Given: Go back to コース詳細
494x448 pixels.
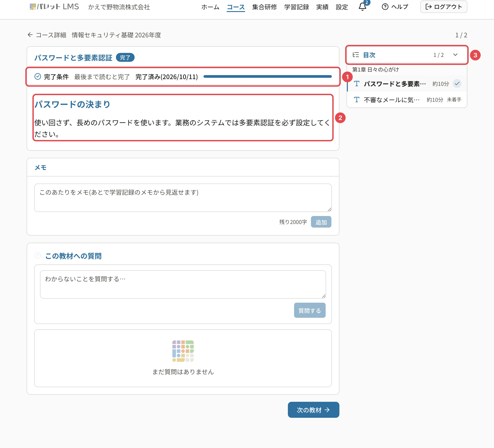Looking at the screenshot, I should (47, 35).
